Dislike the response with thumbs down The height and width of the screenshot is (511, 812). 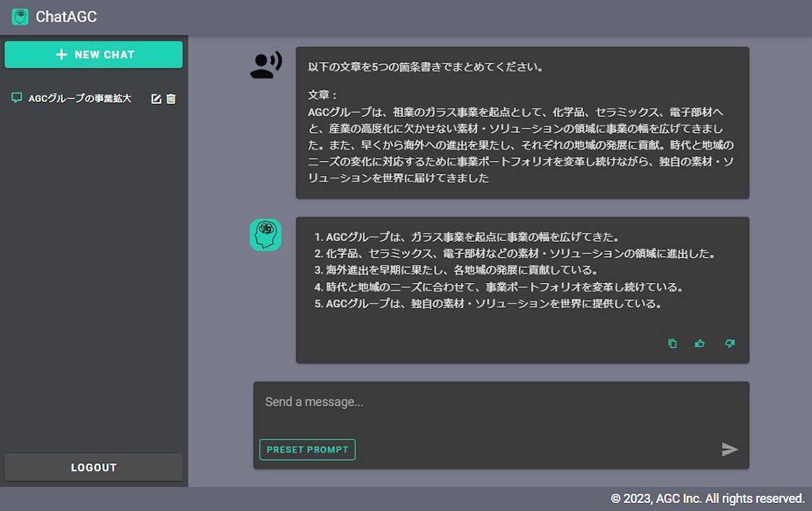tap(730, 344)
